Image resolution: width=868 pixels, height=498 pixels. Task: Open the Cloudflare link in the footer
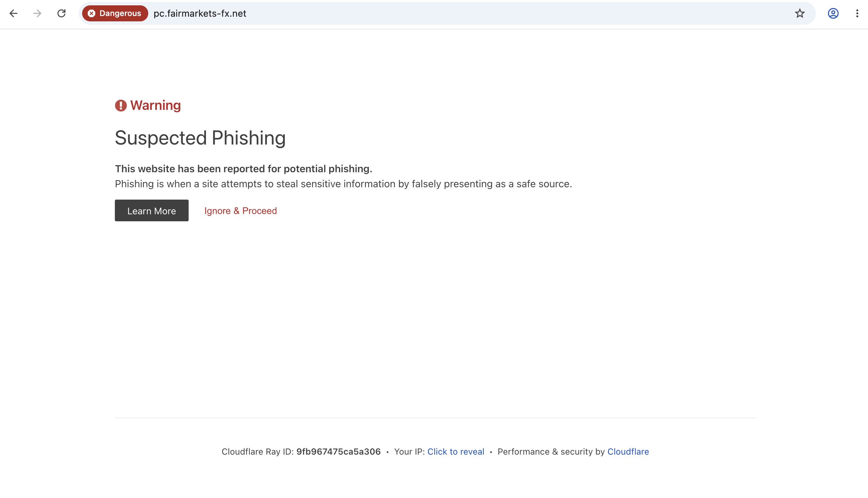point(628,452)
